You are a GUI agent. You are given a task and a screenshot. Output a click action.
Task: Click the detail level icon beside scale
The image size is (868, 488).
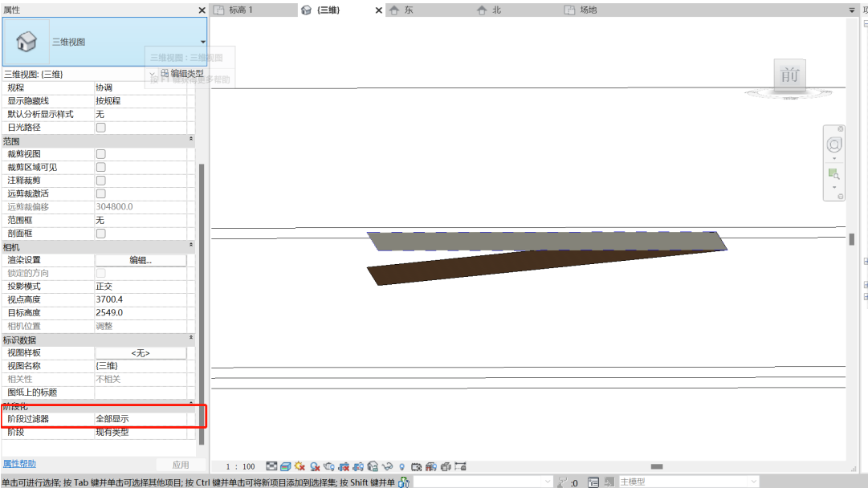[x=271, y=466]
